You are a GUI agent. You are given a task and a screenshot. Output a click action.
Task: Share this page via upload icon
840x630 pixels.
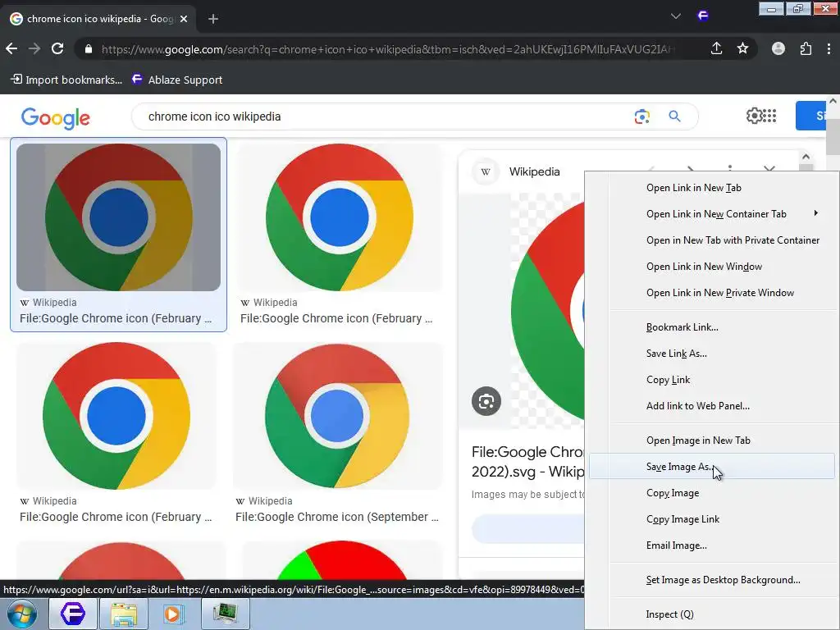click(x=716, y=48)
